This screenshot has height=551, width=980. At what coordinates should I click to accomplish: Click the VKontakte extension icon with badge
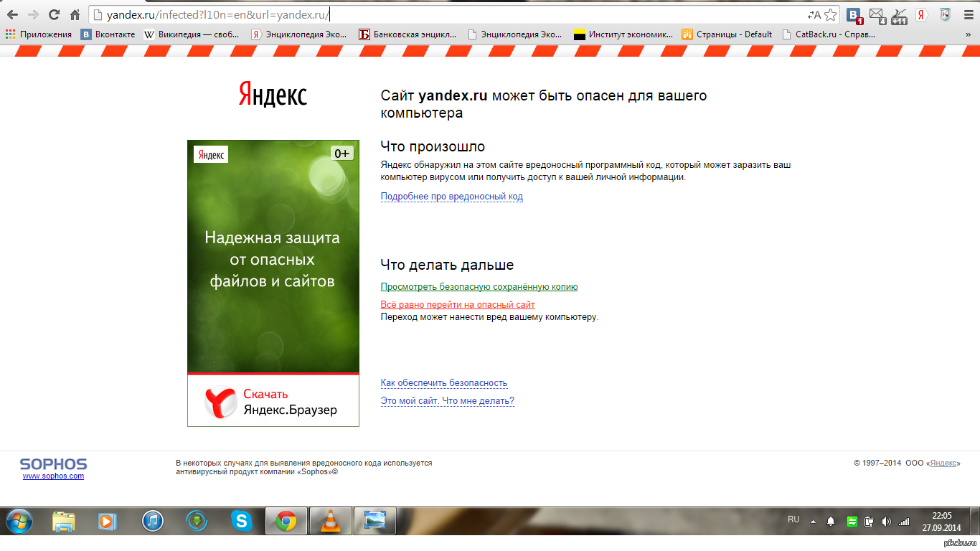854,15
